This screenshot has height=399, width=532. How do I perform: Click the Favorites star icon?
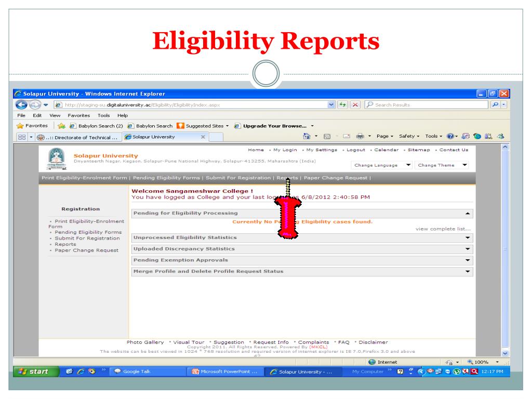[20, 126]
